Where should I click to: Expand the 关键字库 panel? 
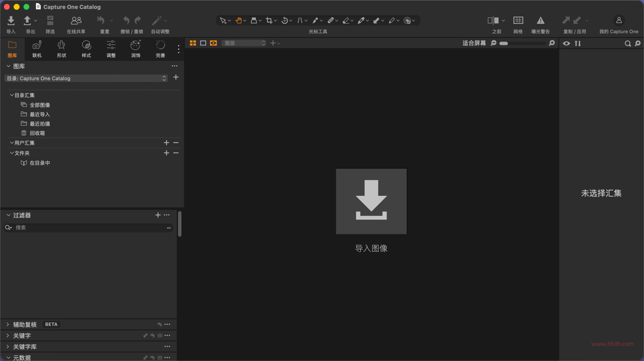click(8, 346)
